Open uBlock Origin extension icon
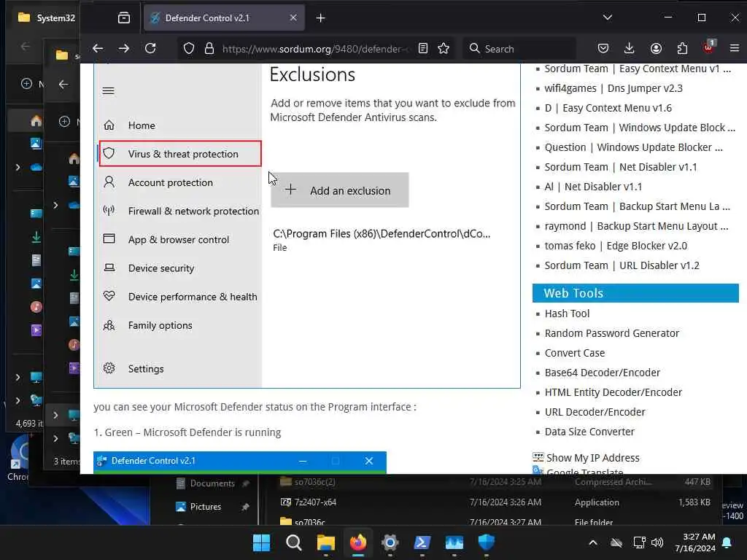 (708, 47)
